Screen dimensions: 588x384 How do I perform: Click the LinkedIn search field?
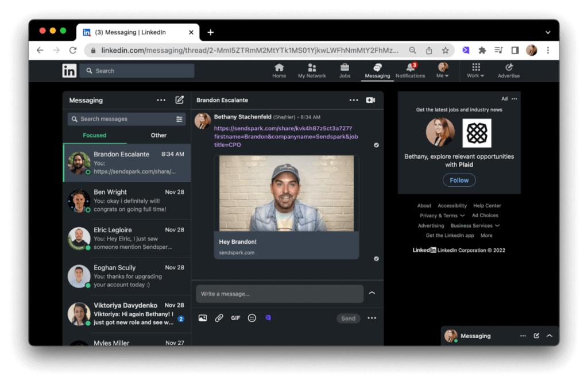coord(137,71)
